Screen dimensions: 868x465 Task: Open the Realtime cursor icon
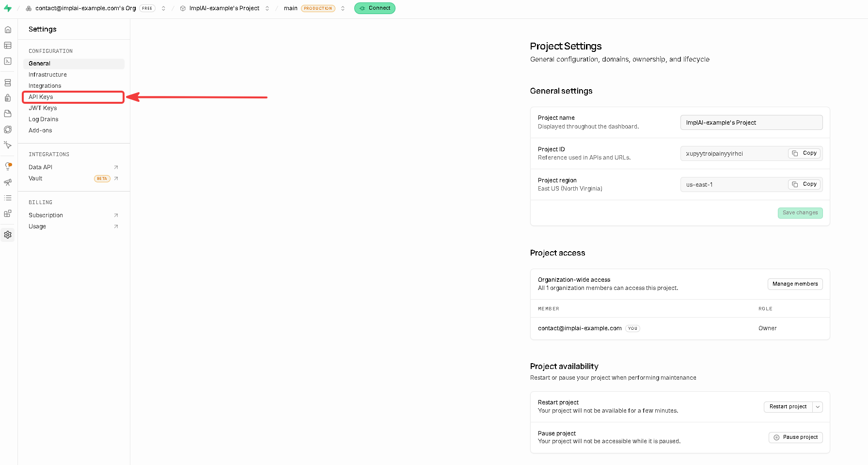tap(8, 145)
